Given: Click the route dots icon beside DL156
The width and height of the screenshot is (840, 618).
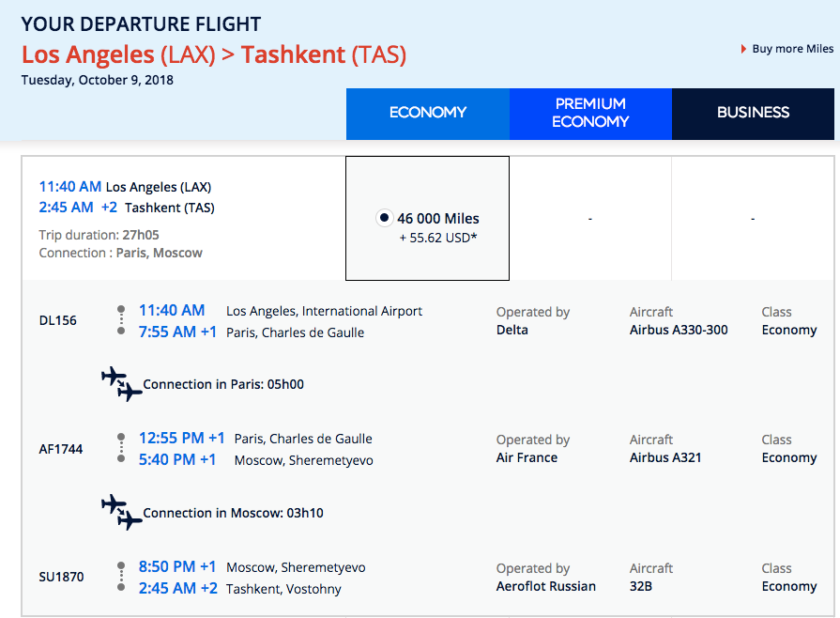Looking at the screenshot, I should pos(121,319).
